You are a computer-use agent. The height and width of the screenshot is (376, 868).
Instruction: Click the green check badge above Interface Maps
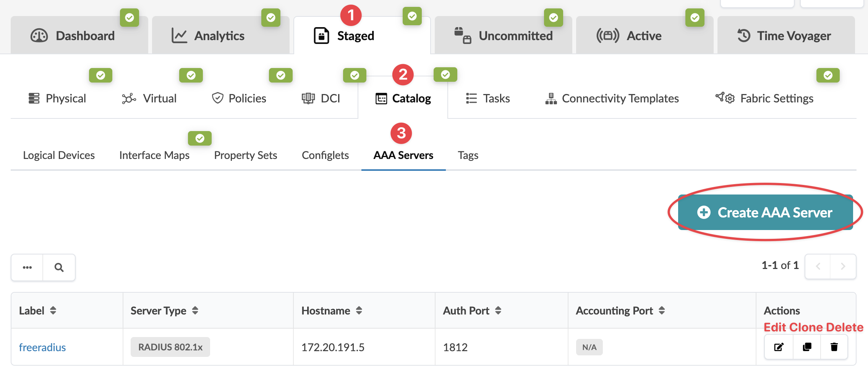[x=199, y=138]
